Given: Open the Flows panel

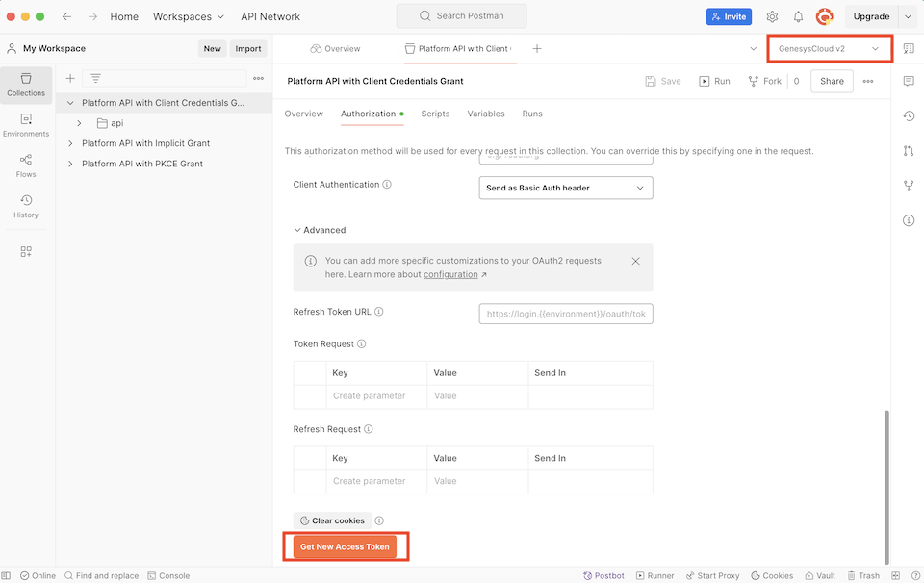Looking at the screenshot, I should point(26,164).
